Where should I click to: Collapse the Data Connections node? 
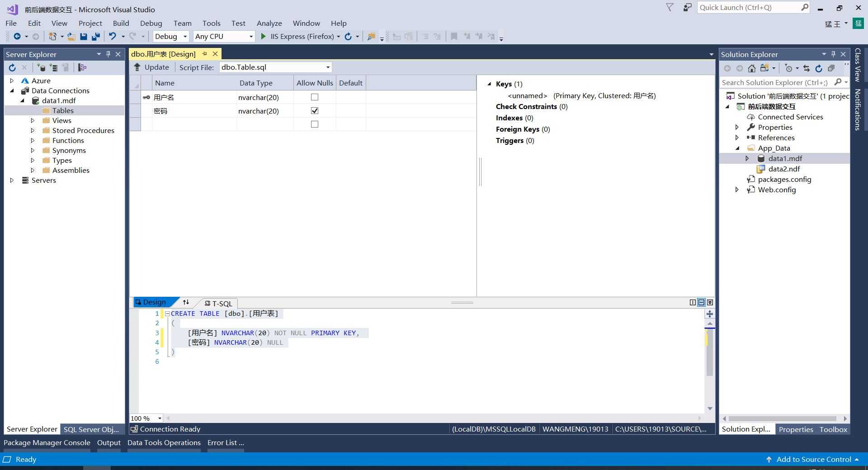pos(12,90)
